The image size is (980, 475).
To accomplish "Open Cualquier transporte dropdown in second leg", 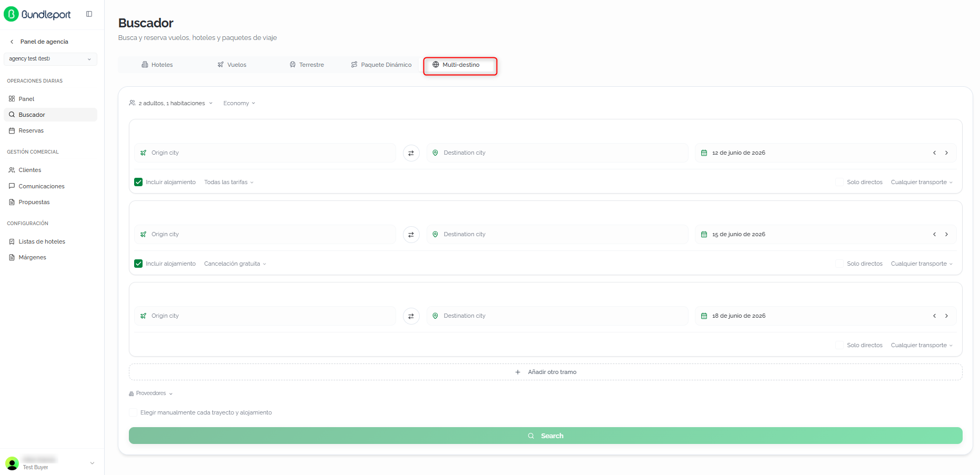I will coord(922,264).
